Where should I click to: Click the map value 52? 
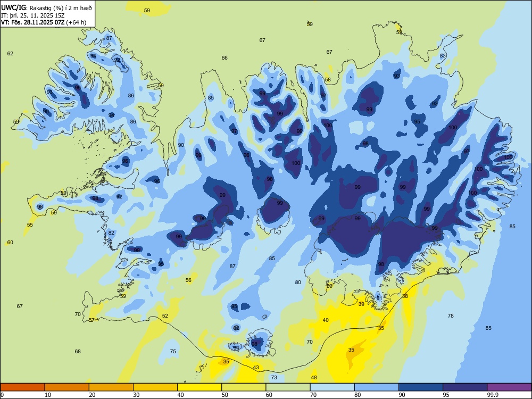(x=165, y=315)
